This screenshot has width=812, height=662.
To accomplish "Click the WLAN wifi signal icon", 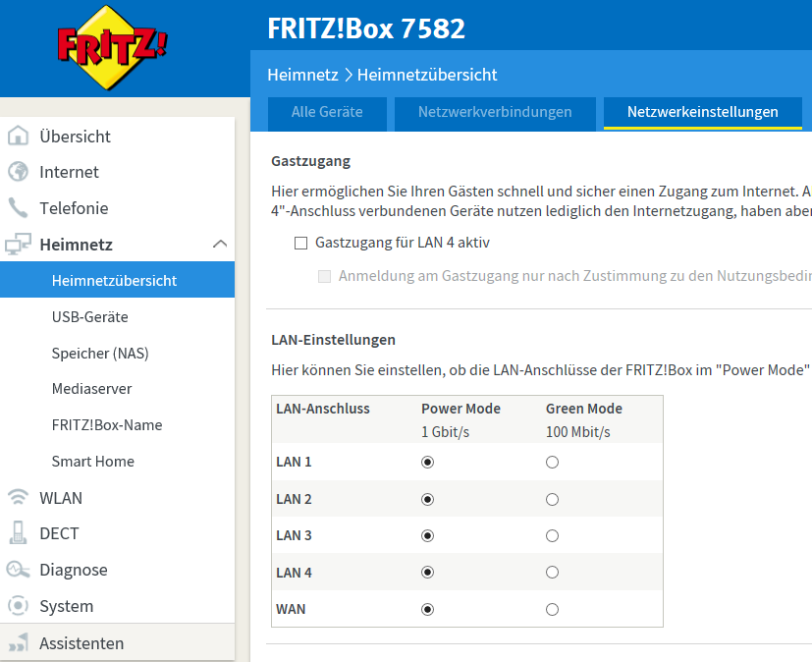I will pyautogui.click(x=18, y=497).
